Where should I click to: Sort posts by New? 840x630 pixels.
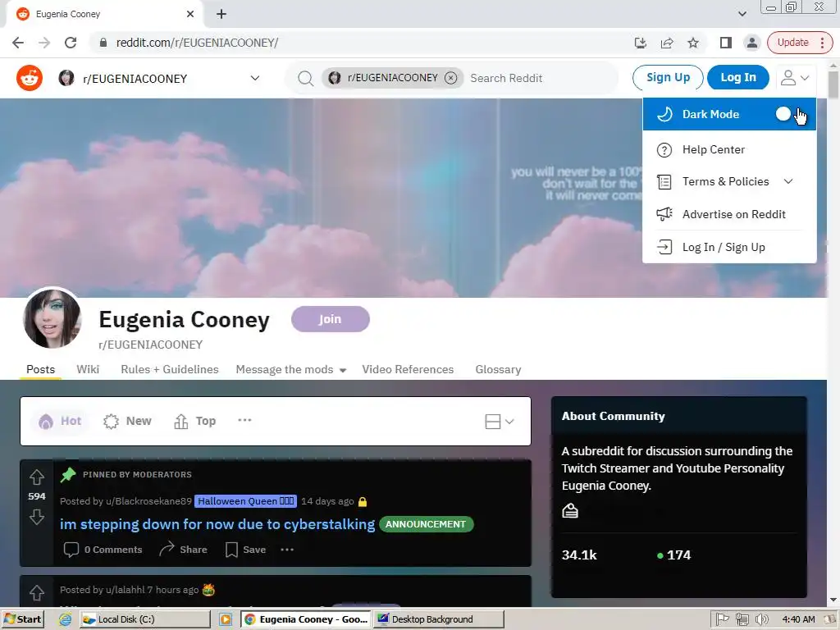pyautogui.click(x=127, y=421)
